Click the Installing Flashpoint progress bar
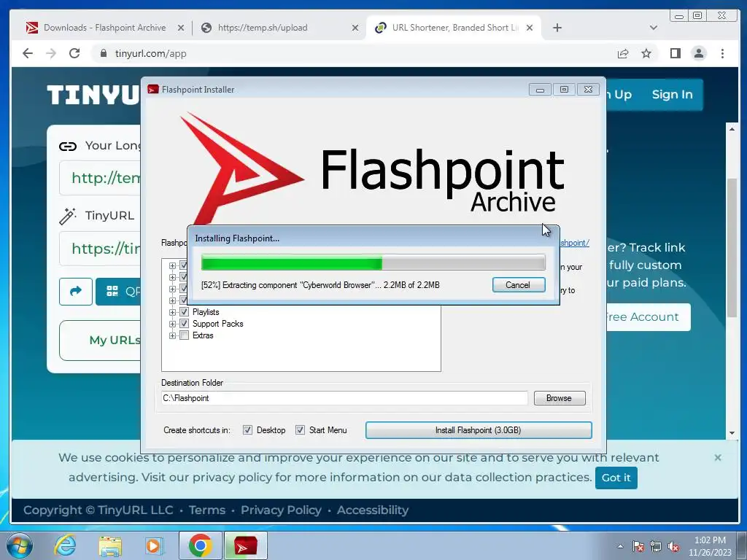This screenshot has height=560, width=747. point(373,262)
